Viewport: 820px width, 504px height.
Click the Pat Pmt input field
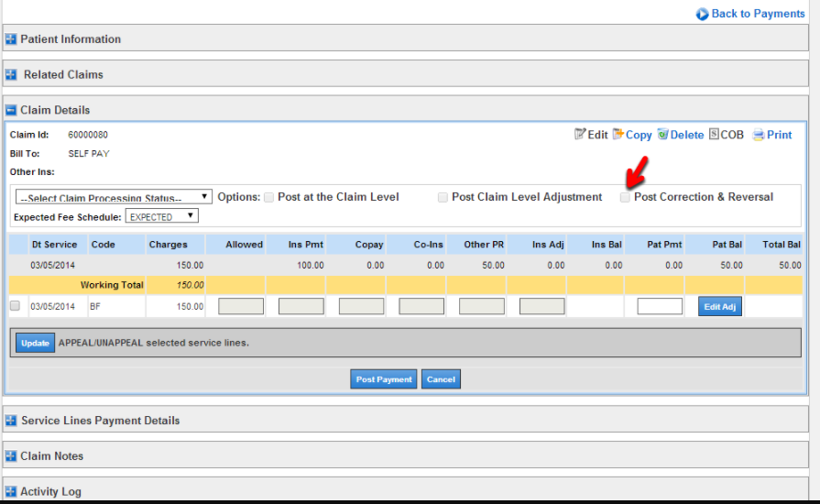[660, 307]
